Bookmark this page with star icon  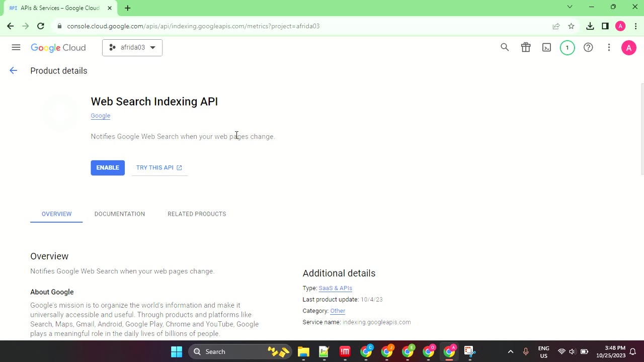click(x=571, y=26)
